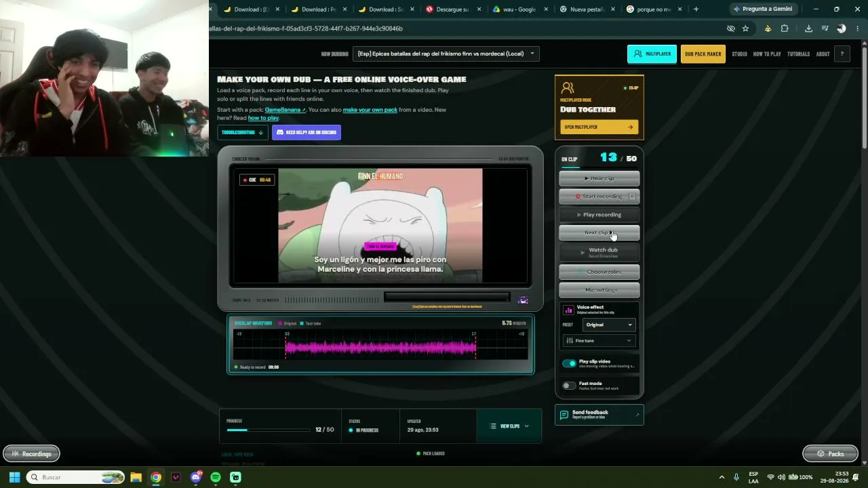This screenshot has height=488, width=868.
Task: Open Mic settings
Action: click(x=599, y=290)
